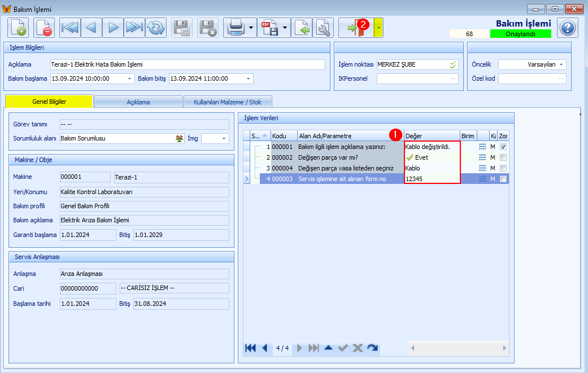Click the S.. sort column header
Viewport: 588px width, 373px height.
(260, 136)
